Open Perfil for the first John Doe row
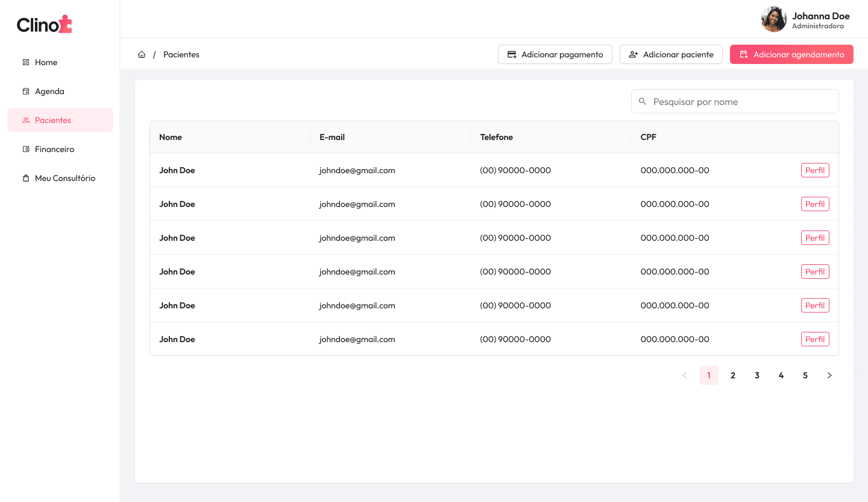The image size is (868, 502). coord(815,170)
